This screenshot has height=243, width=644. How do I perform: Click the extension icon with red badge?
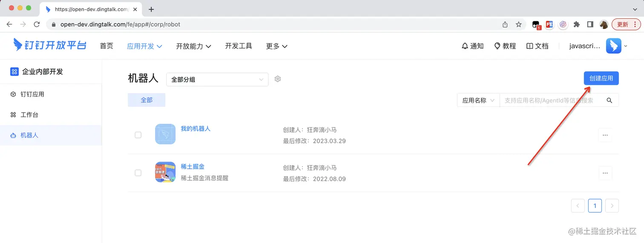[x=537, y=25]
